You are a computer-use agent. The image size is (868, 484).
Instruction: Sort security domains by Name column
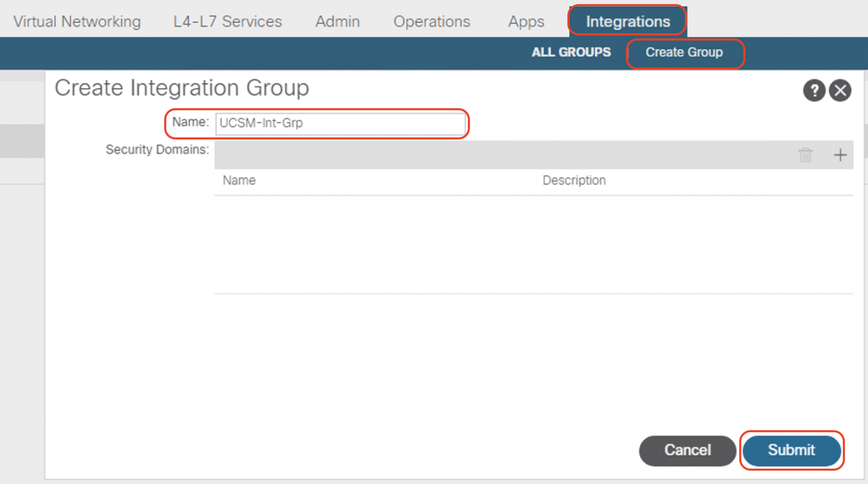coord(239,181)
